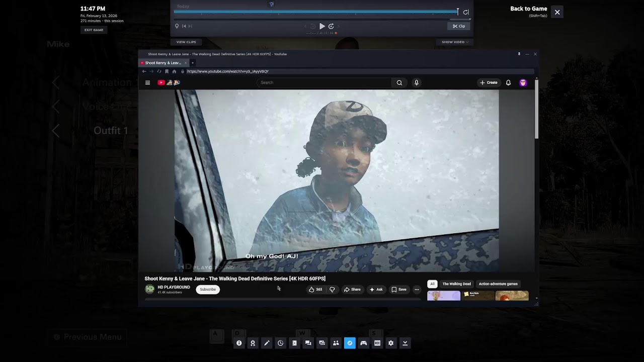Bookmark the page in overlay browser
This screenshot has height=362, width=644.
coord(167,71)
